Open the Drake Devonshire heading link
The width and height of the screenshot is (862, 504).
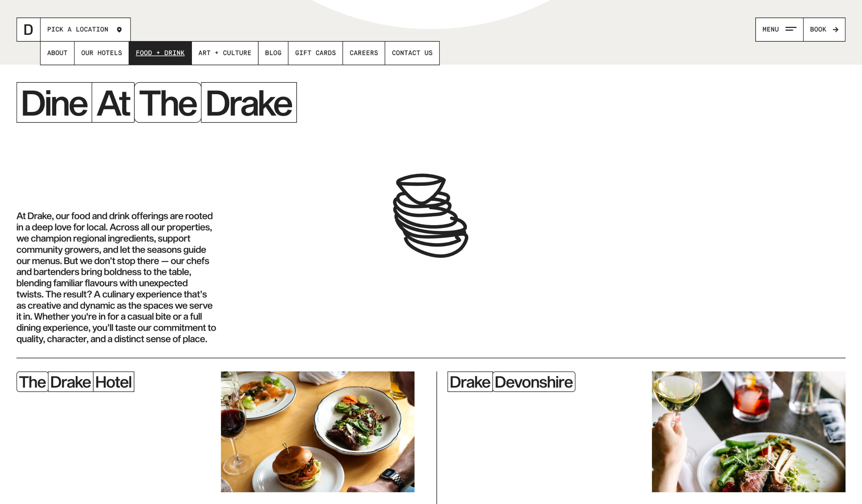pyautogui.click(x=511, y=382)
